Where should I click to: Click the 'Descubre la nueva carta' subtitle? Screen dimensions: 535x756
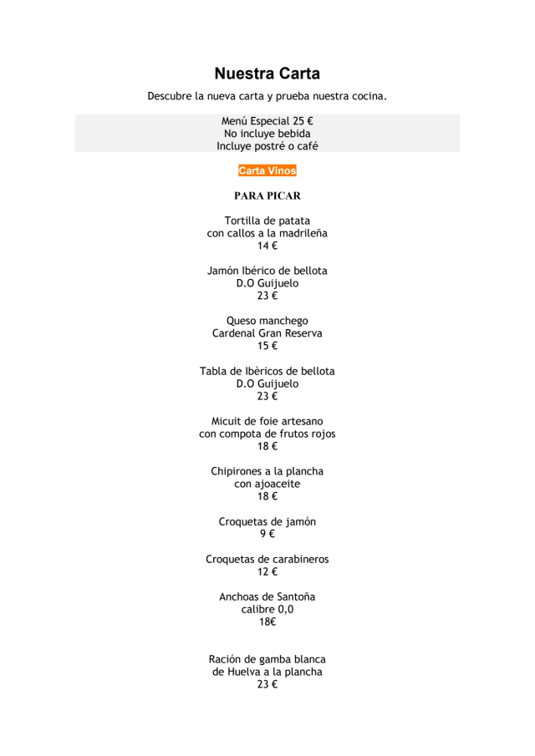(x=267, y=97)
